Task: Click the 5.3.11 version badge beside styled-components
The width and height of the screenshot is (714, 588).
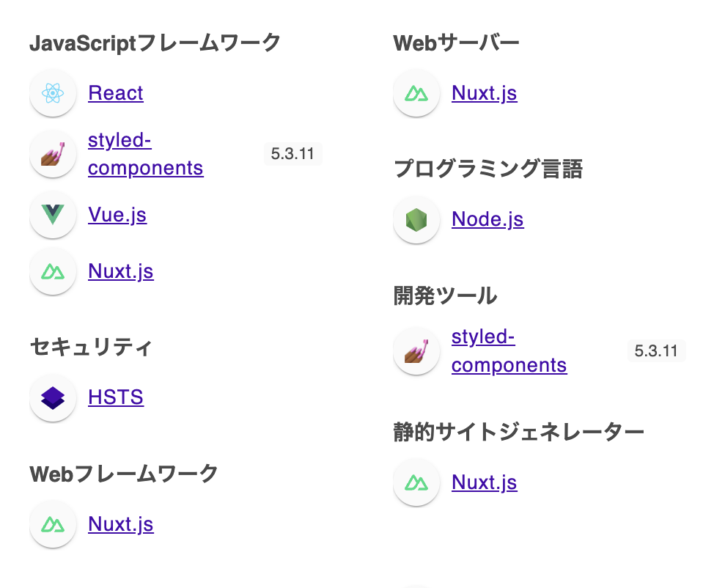Action: tap(292, 154)
